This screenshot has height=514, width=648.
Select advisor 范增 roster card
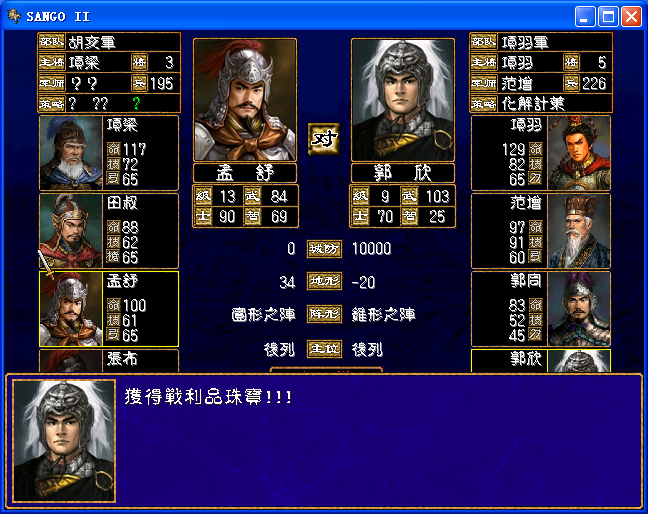(x=541, y=231)
